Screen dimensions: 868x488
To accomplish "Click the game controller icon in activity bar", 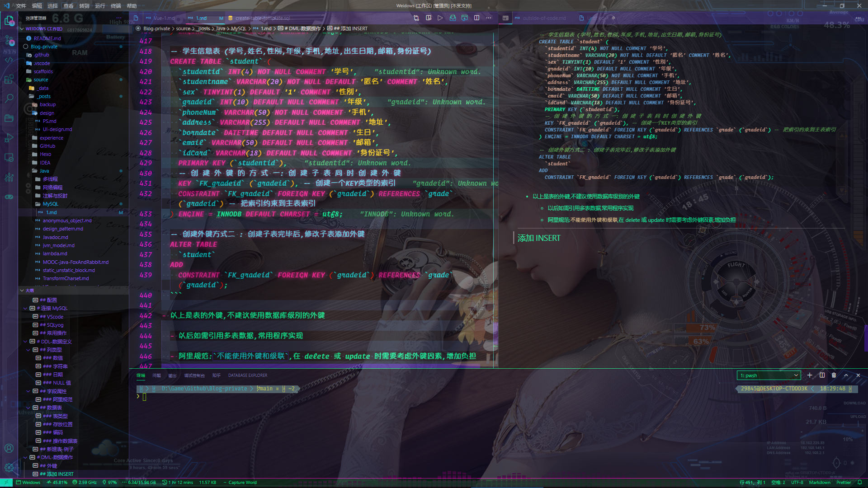I will (x=9, y=197).
